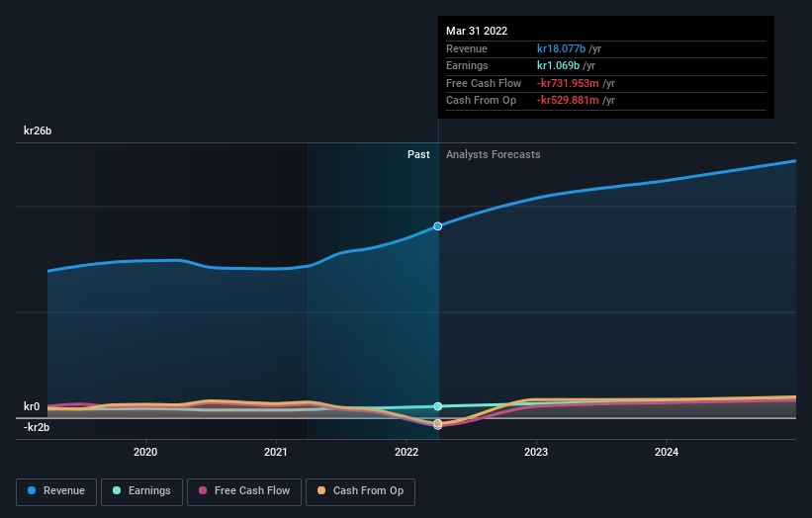
Task: Click the 2024 x-axis label
Action: [x=667, y=452]
